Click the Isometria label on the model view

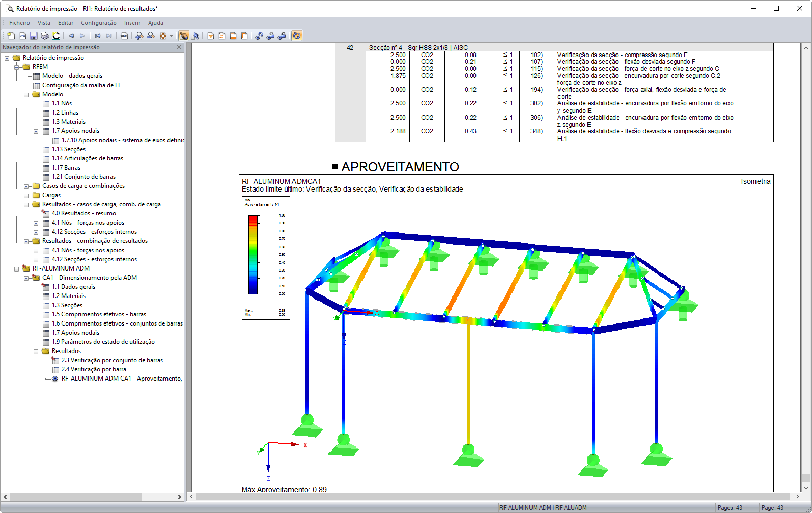coord(755,181)
